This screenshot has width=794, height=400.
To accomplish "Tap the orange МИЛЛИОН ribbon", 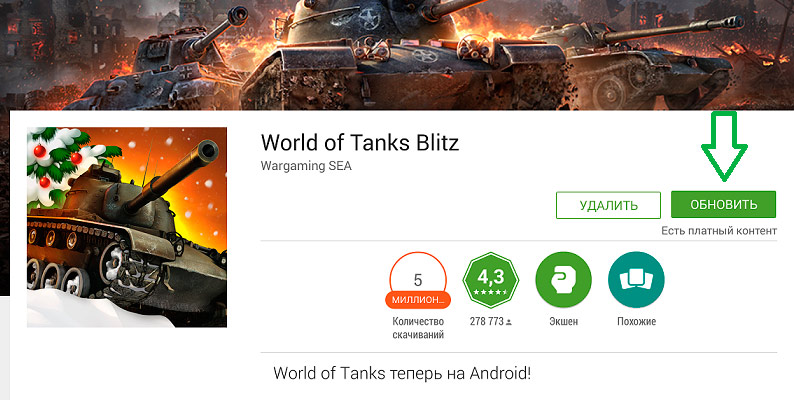I will (x=418, y=300).
